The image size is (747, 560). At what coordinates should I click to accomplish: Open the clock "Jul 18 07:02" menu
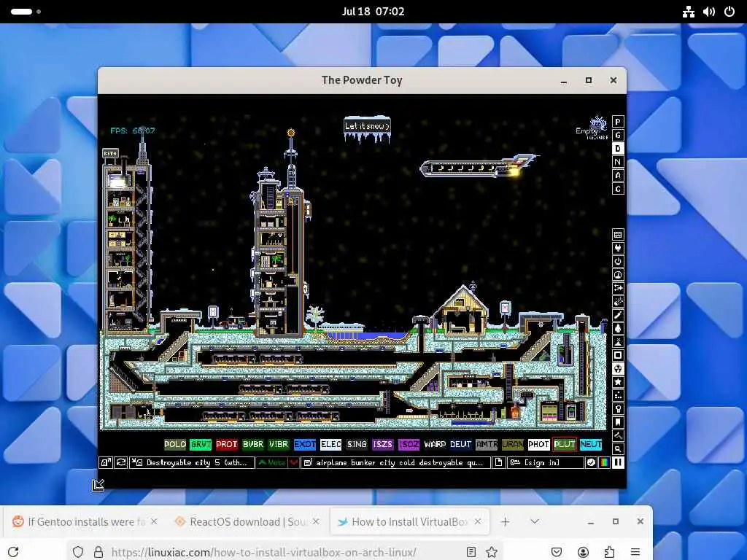373,12
